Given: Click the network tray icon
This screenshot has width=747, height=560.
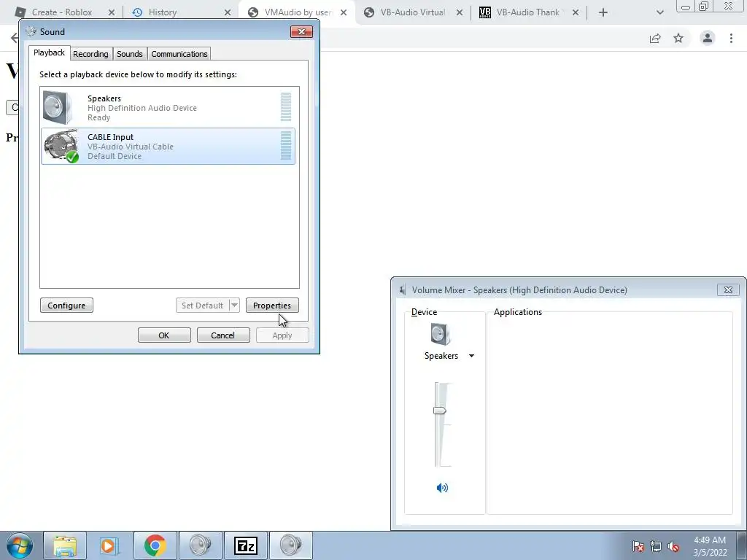Looking at the screenshot, I should coord(656,546).
